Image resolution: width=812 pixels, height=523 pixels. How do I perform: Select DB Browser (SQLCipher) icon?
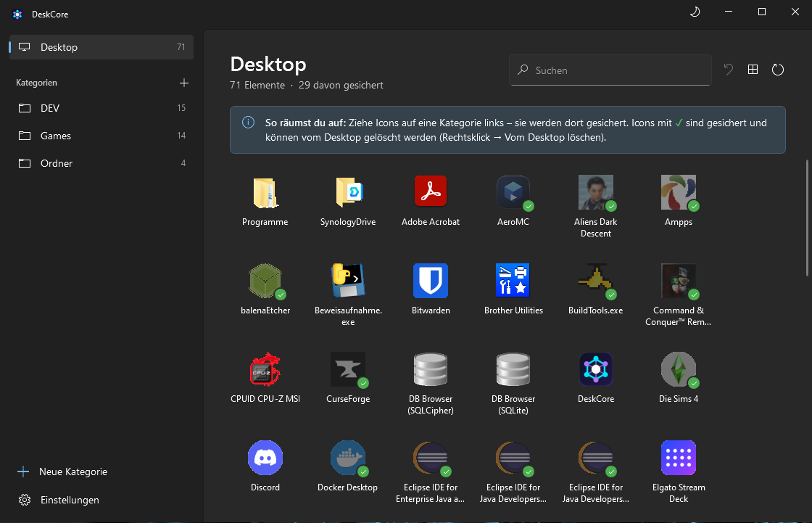pyautogui.click(x=431, y=369)
